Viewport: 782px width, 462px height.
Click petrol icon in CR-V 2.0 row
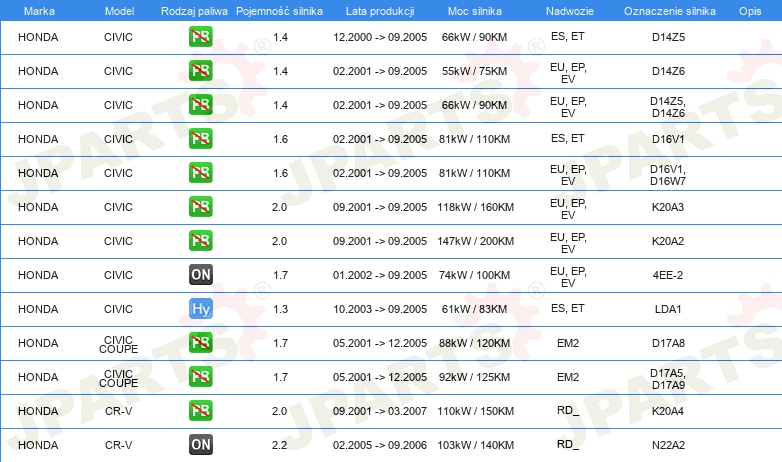(200, 411)
